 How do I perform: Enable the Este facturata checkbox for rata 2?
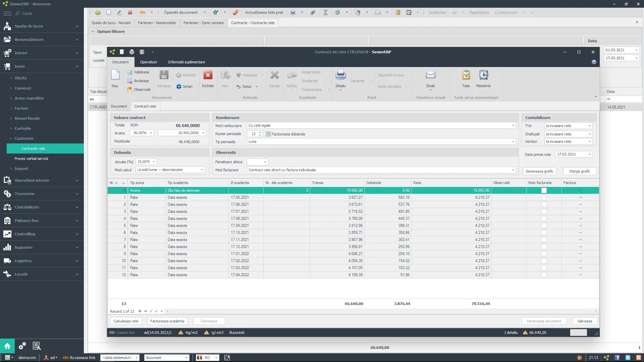(544, 204)
